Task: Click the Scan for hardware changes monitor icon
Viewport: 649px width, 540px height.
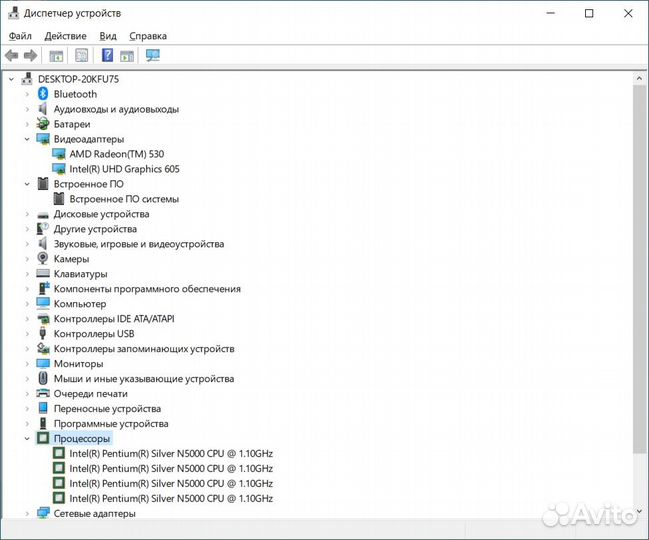Action: (153, 55)
